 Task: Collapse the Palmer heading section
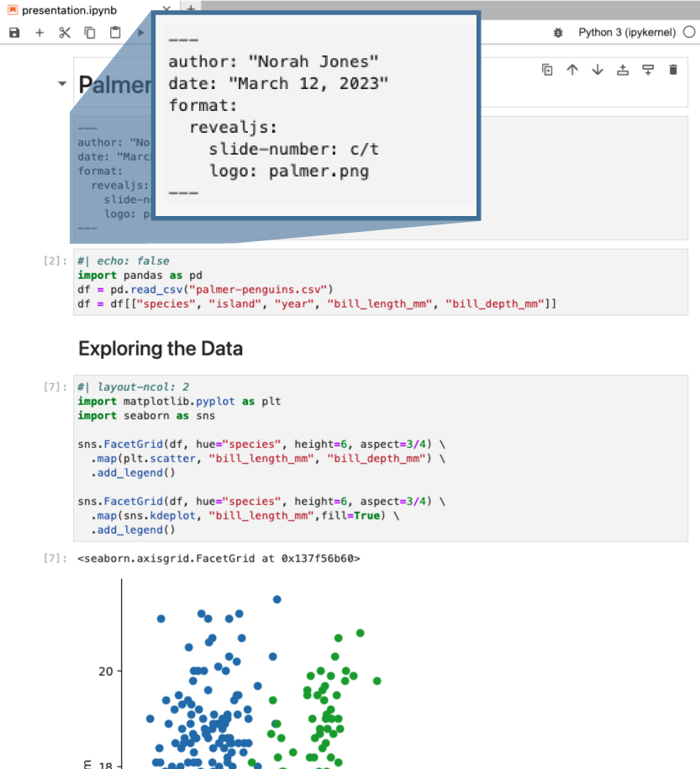[x=62, y=83]
